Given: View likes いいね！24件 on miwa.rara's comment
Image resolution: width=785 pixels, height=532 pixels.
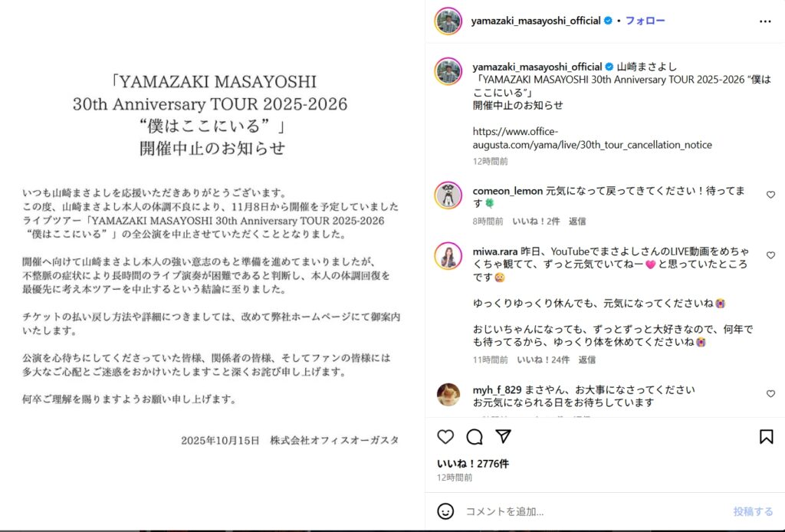Looking at the screenshot, I should pyautogui.click(x=544, y=360).
